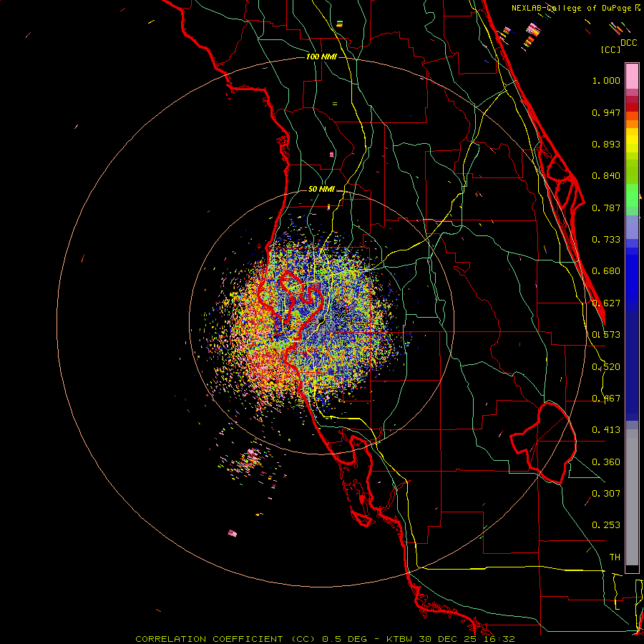
Task: Click the TH threshold label
Action: [615, 557]
